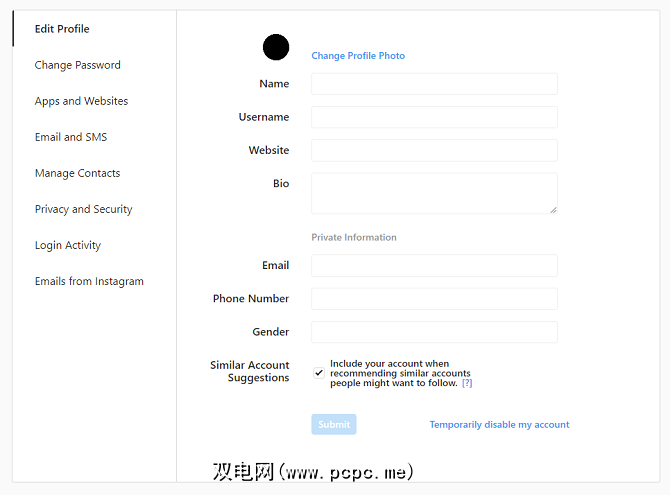Image resolution: width=670 pixels, height=495 pixels.
Task: Click inside the Bio text area
Action: pyautogui.click(x=434, y=193)
